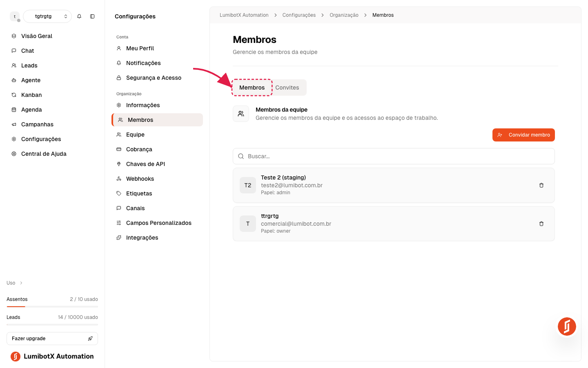Image resolution: width=588 pixels, height=368 pixels.
Task: Open the notifications bell icon
Action: tap(79, 16)
